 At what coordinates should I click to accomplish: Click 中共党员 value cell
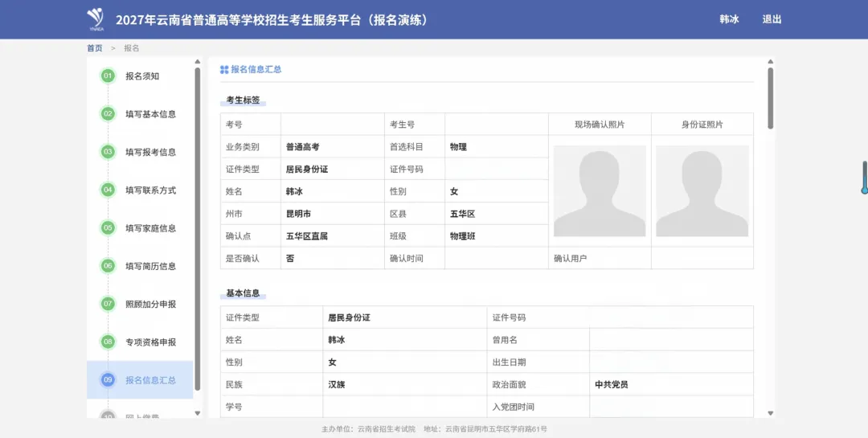point(671,384)
